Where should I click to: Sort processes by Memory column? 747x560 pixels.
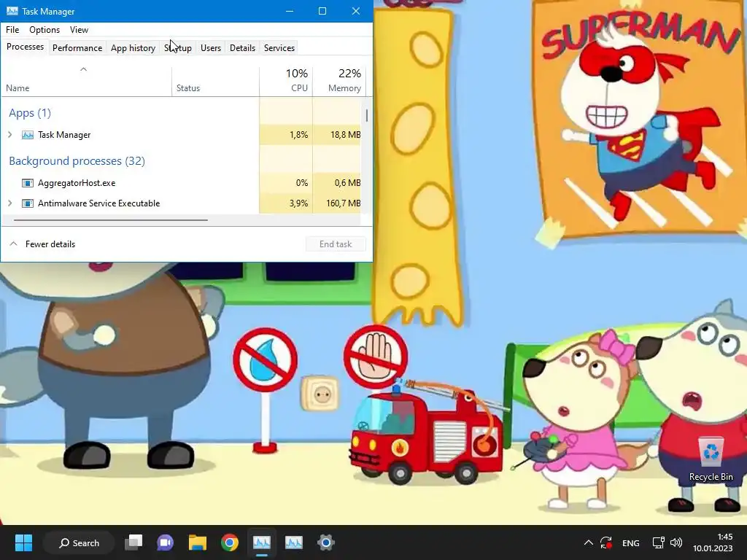(x=338, y=82)
